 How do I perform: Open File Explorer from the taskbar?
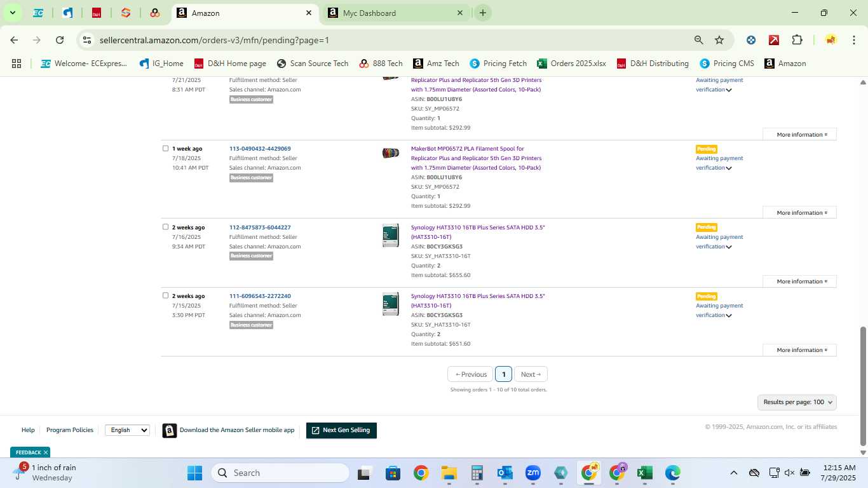(x=449, y=473)
